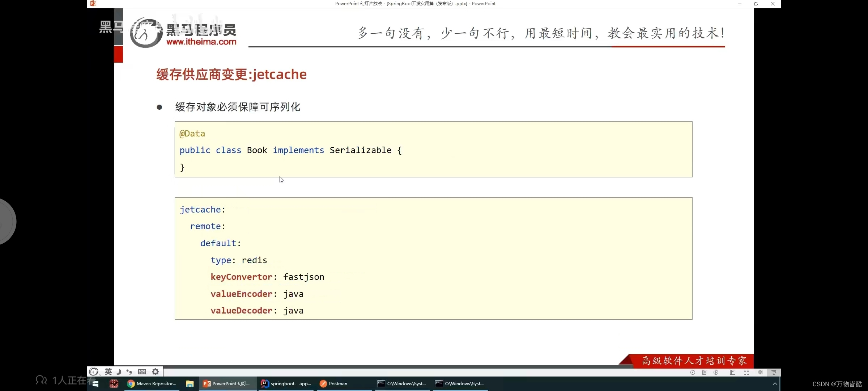Toggle the 英 English input mode
868x391 pixels.
coord(108,371)
